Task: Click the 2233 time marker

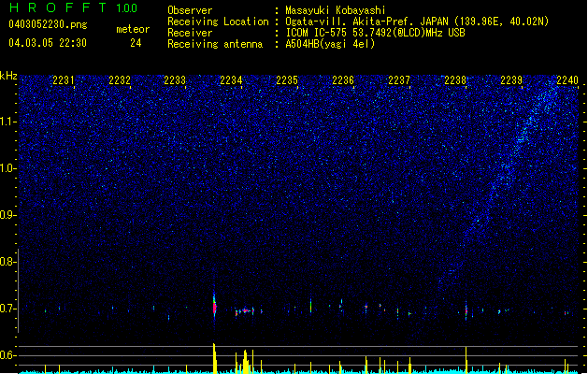Action: point(175,79)
